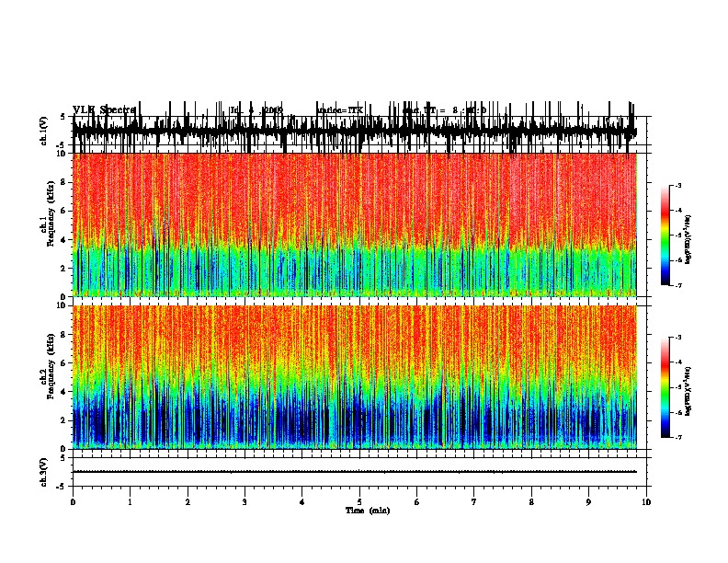Click the time axis tick label "0"
728x563 pixels.
tap(73, 502)
